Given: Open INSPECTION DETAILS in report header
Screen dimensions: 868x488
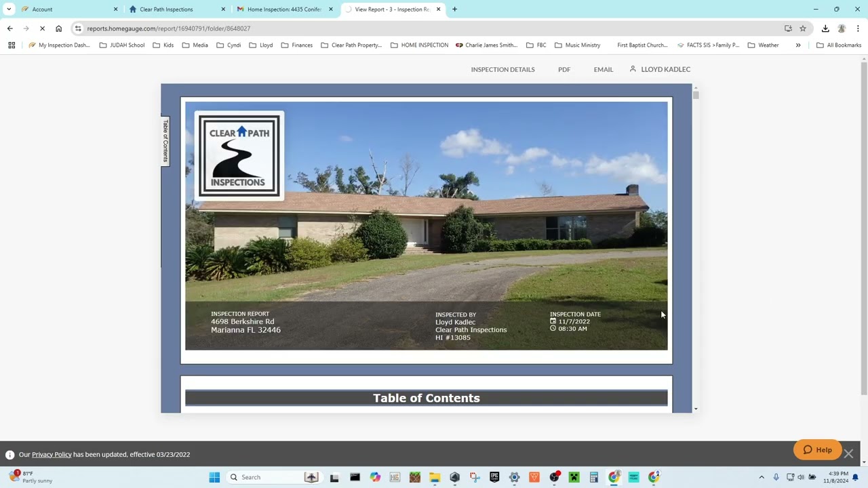Looking at the screenshot, I should point(503,69).
